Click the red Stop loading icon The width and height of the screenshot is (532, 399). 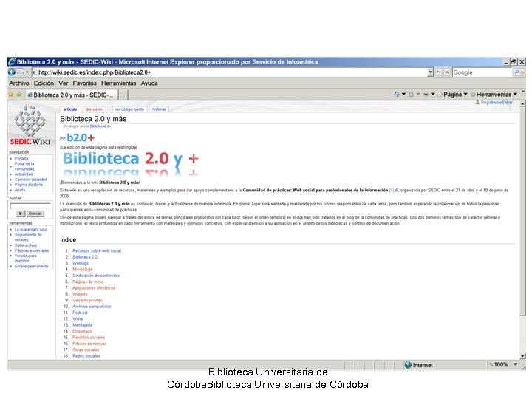tap(447, 72)
